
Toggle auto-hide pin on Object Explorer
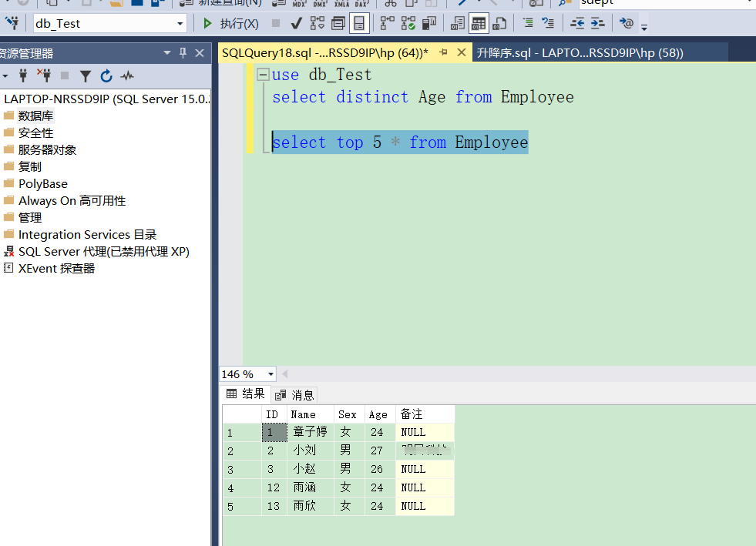click(183, 52)
